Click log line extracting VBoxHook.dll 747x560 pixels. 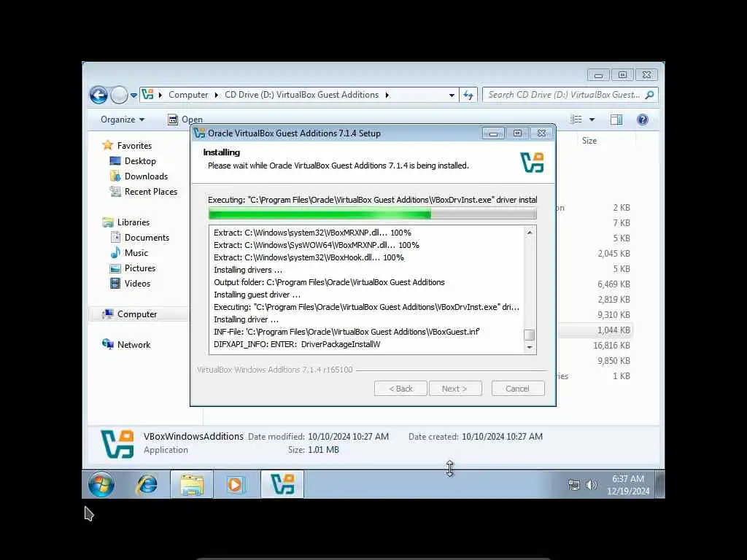click(x=309, y=257)
